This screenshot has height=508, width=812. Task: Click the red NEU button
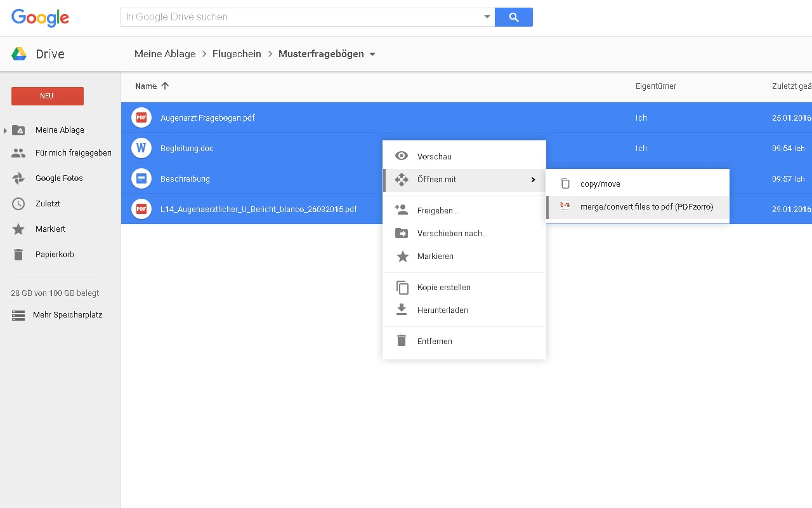pos(47,96)
